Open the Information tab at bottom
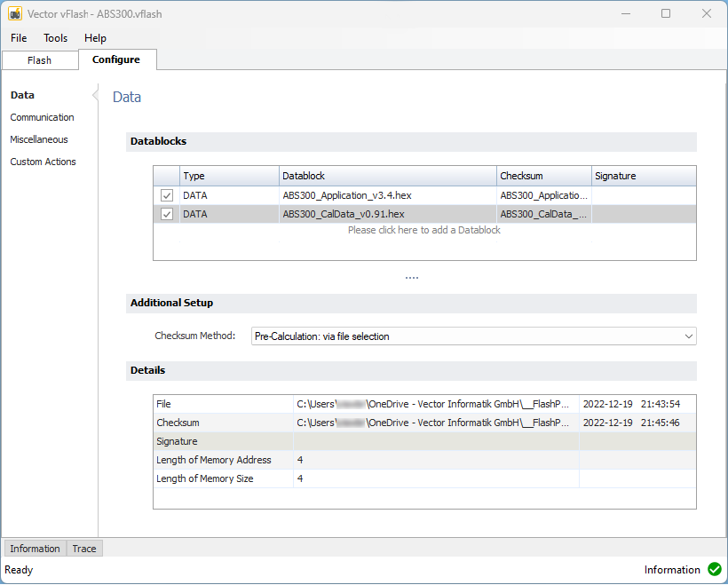Viewport: 728px width, 585px height. (x=35, y=549)
